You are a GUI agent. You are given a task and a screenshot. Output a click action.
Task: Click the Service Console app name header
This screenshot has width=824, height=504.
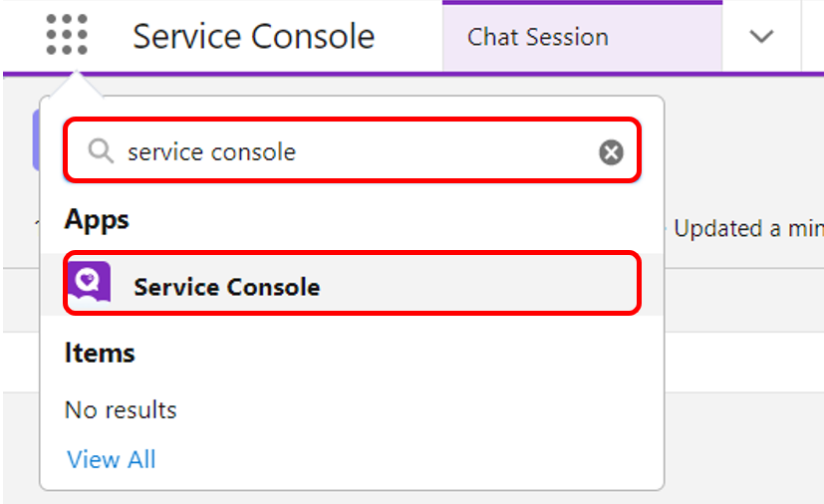(253, 37)
